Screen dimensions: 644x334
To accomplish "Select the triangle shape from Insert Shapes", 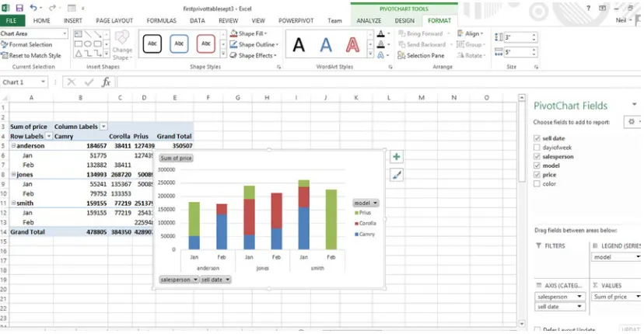I will 78,54.
